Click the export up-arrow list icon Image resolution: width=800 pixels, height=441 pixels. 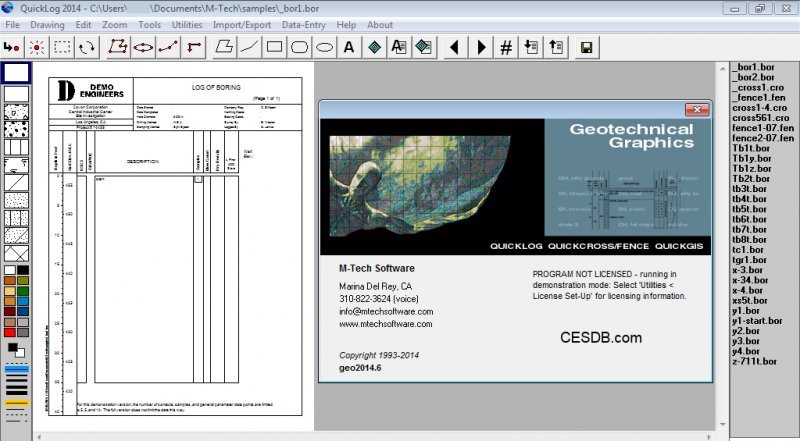click(556, 47)
